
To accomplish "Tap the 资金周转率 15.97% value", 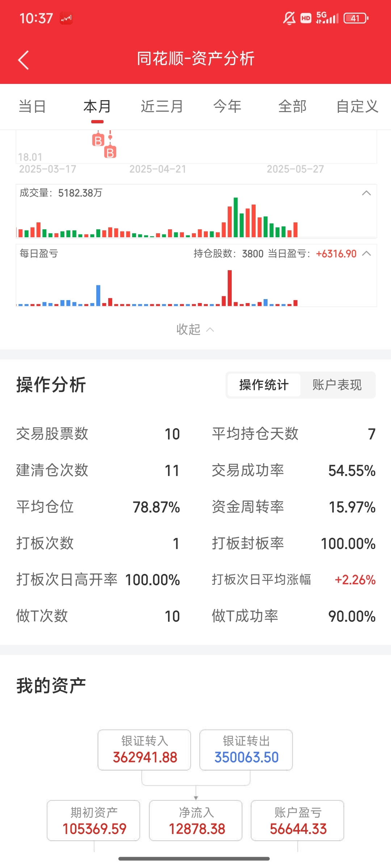I will pyautogui.click(x=352, y=507).
